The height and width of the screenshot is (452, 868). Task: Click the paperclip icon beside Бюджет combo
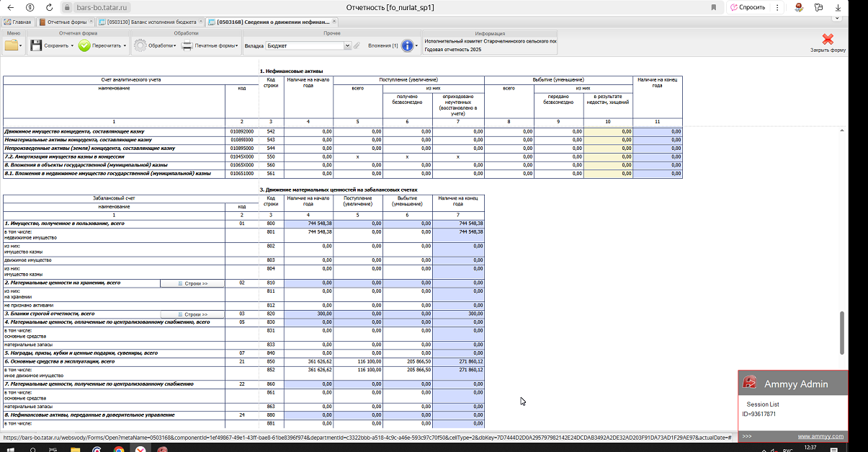(x=357, y=45)
